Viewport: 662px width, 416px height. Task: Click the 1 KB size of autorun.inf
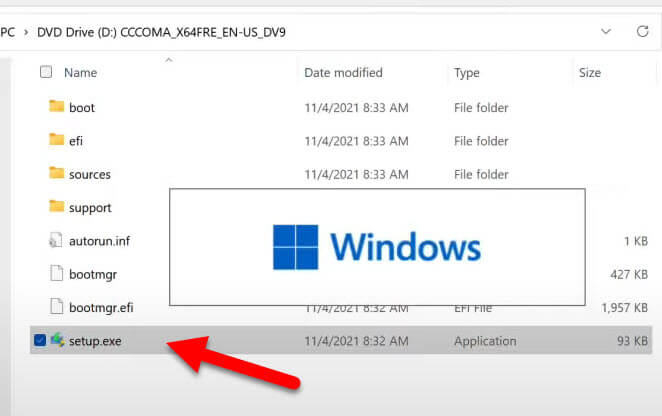click(636, 241)
